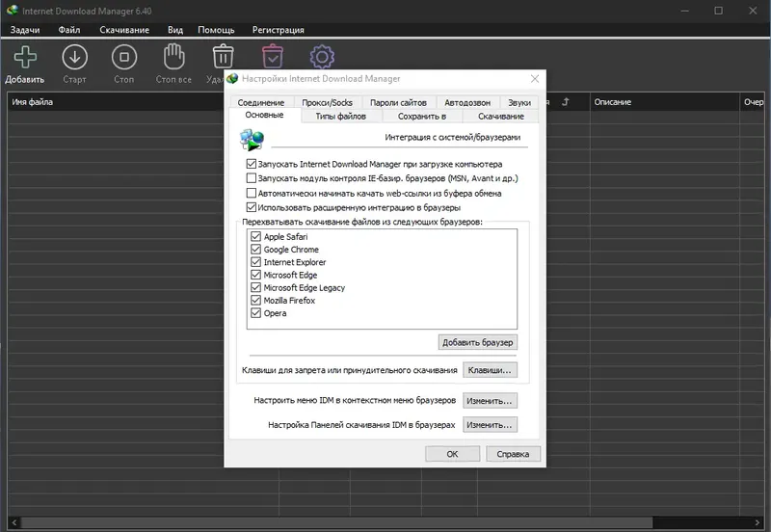The image size is (771, 532).
Task: Switch to the Прокси/Socks tab
Action: (327, 102)
